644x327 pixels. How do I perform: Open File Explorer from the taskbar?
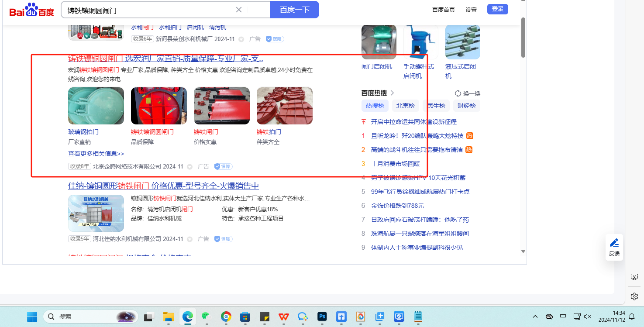169,317
